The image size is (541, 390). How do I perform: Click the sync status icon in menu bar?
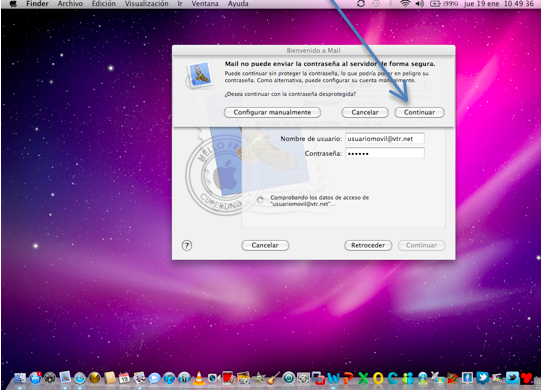click(361, 4)
